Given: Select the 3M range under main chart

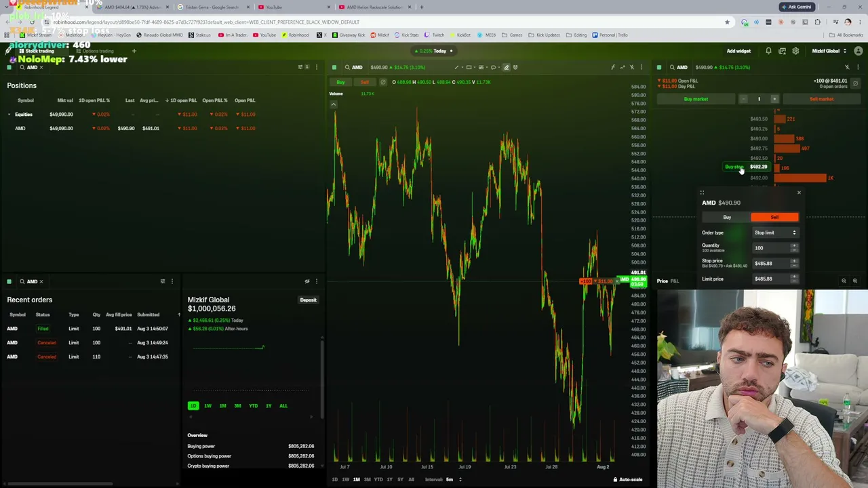Looking at the screenshot, I should pyautogui.click(x=368, y=479).
